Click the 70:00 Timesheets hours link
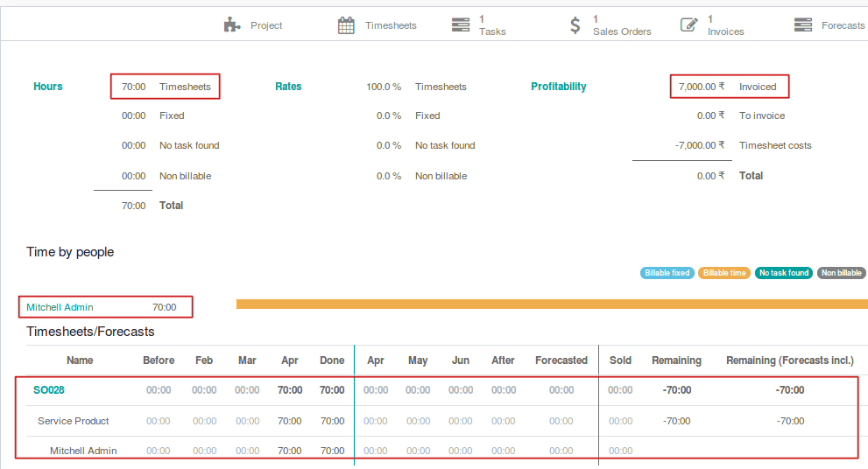Screen dimensions: 868x469 pyautogui.click(x=166, y=87)
